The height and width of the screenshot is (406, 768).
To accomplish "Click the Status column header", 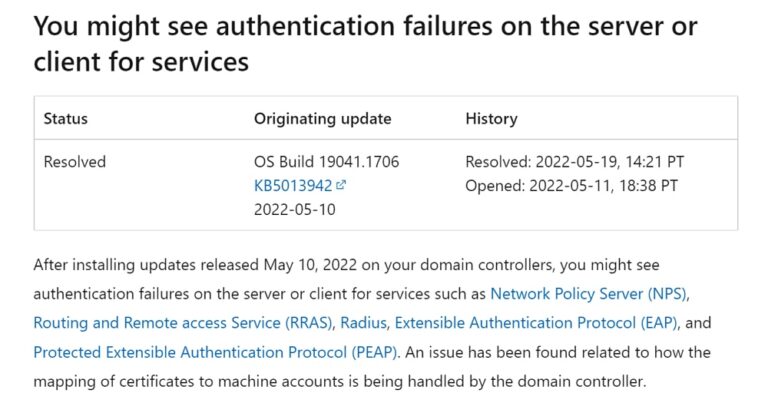I will 66,119.
